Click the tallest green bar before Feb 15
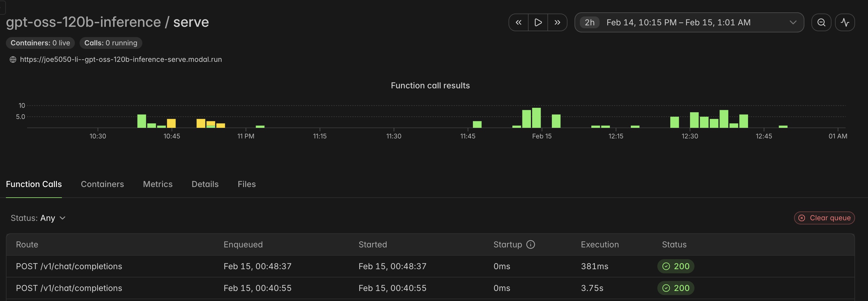The width and height of the screenshot is (868, 301). [x=537, y=118]
